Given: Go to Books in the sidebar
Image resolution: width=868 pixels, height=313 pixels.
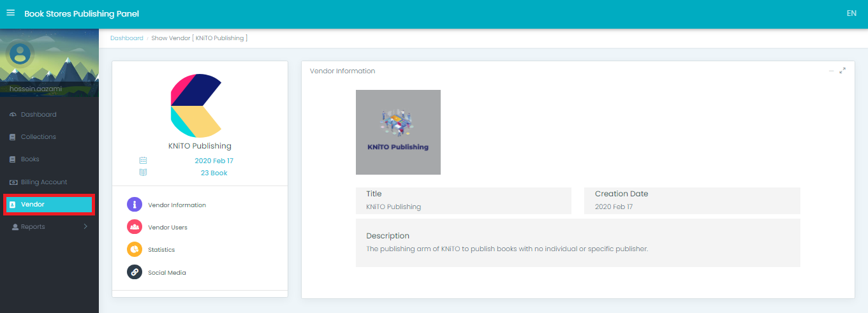Looking at the screenshot, I should pyautogui.click(x=30, y=159).
